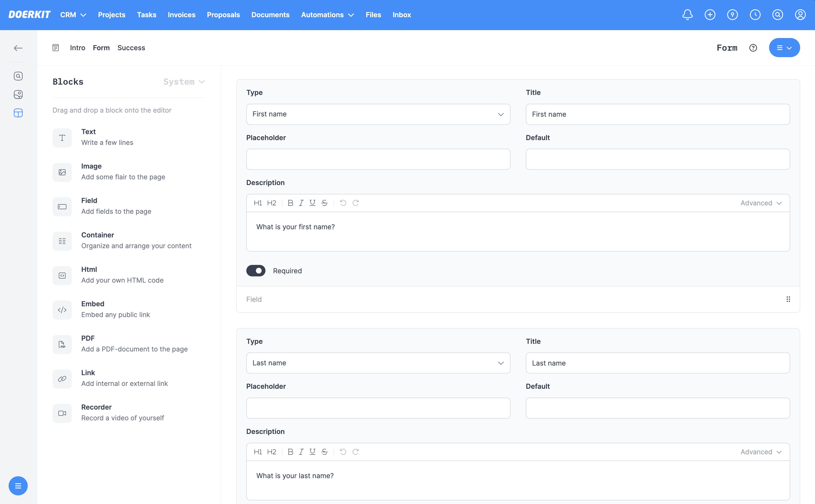Expand the System blocks dropdown
Image resolution: width=815 pixels, height=504 pixels.
pyautogui.click(x=184, y=82)
